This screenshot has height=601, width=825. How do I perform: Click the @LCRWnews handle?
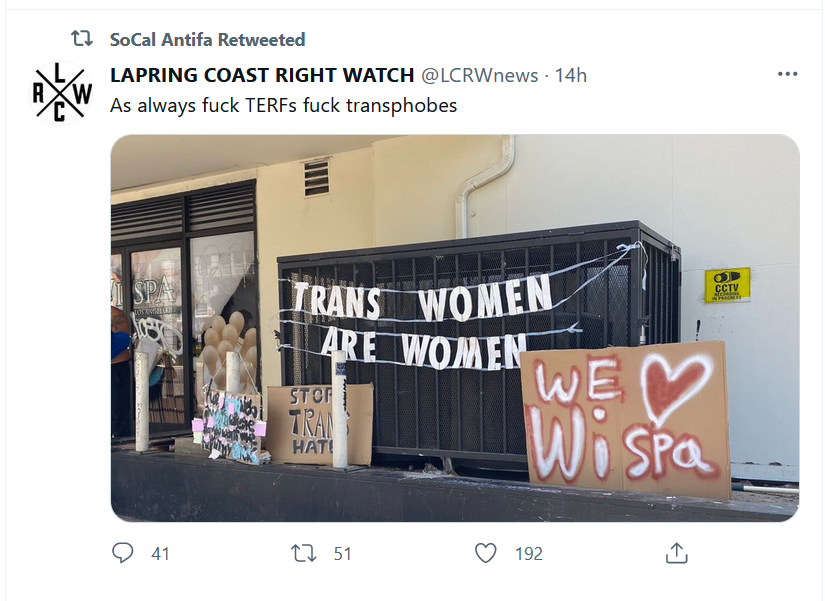(x=479, y=75)
